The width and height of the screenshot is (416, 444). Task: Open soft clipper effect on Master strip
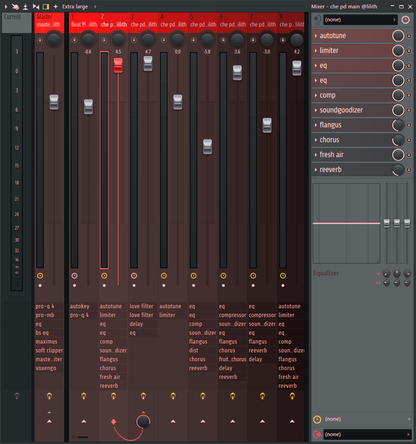[49, 351]
